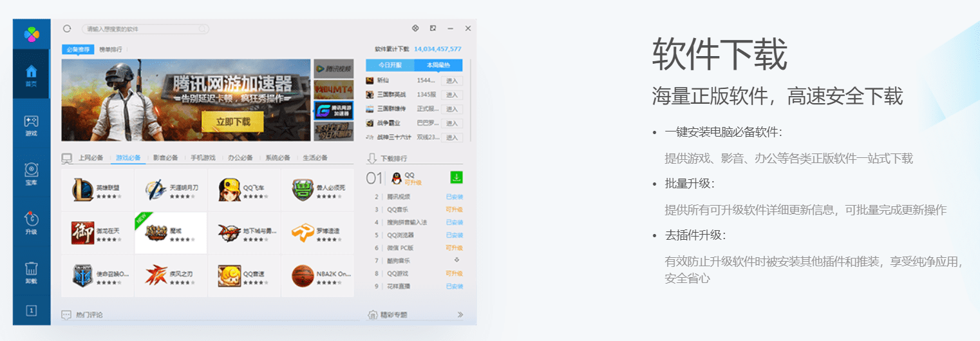980x341 pixels.
Task: Select the NBA2K Online basketball icon
Action: [x=303, y=276]
